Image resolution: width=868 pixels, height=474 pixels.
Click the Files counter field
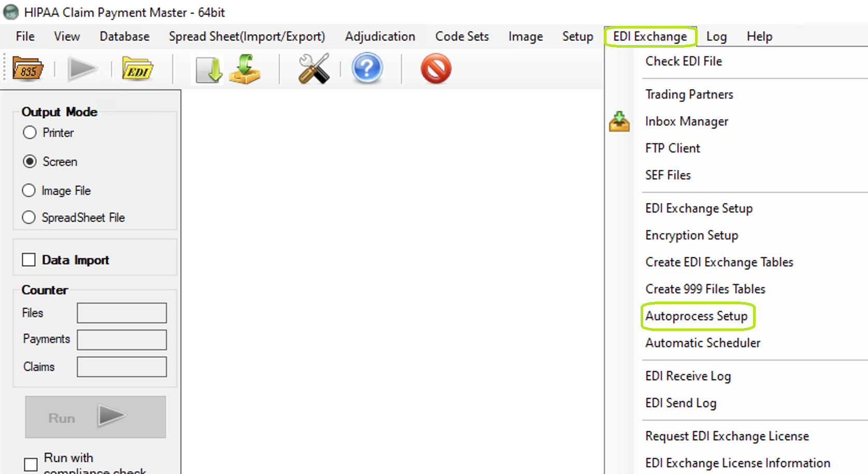pos(122,313)
